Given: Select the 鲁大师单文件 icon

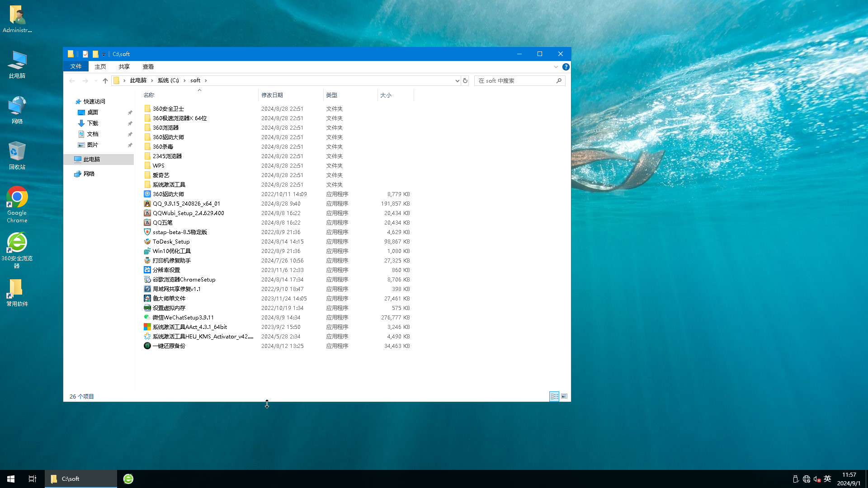Looking at the screenshot, I should coord(147,298).
